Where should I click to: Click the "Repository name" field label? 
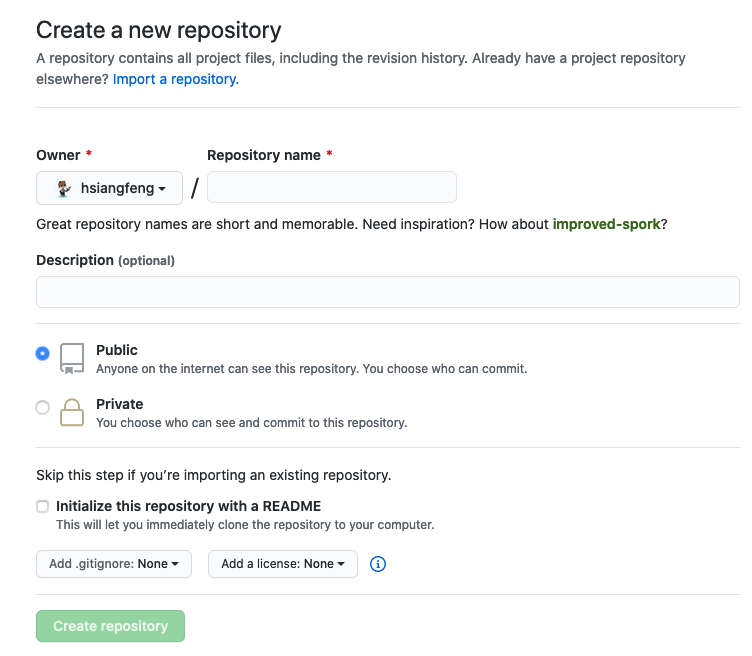coord(264,155)
